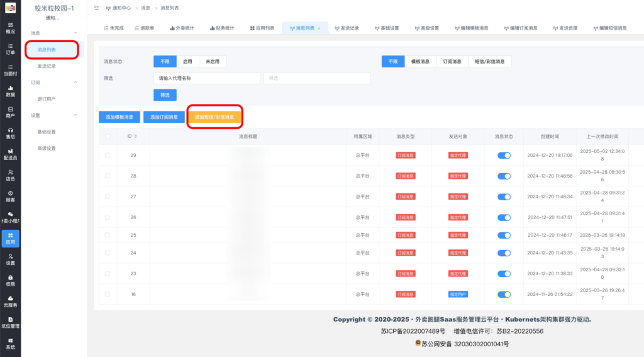Toggle message status switch for ID 27

504,196
